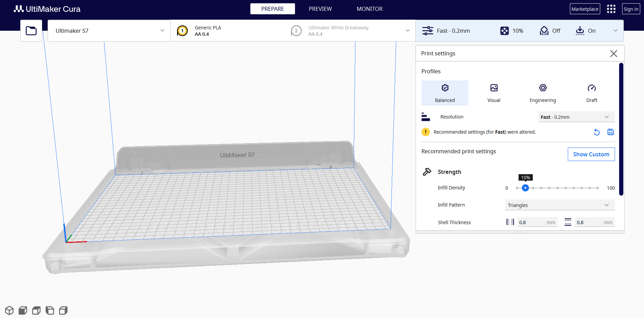The height and width of the screenshot is (318, 644).
Task: Open the file folder icon
Action: 31,31
